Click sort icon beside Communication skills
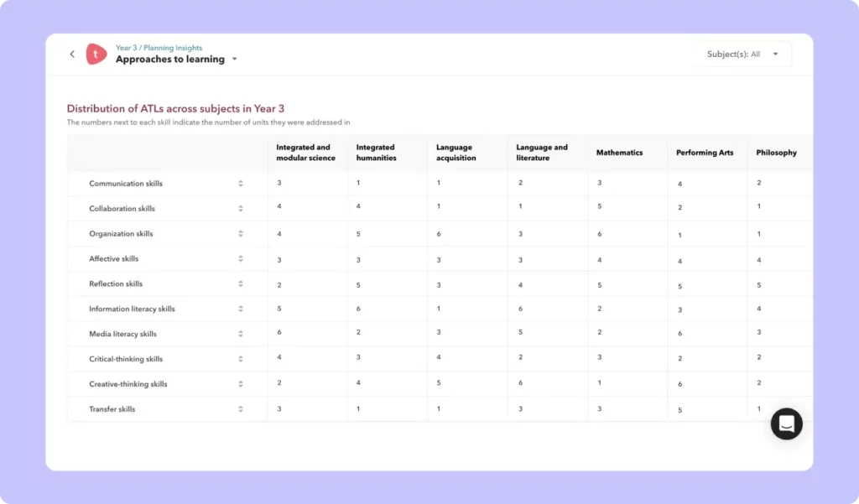This screenshot has height=504, width=859. click(x=241, y=184)
